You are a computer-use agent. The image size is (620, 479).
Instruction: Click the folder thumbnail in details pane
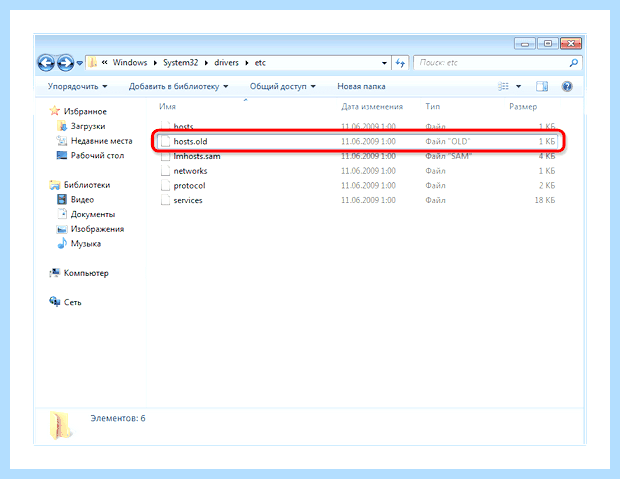61,426
